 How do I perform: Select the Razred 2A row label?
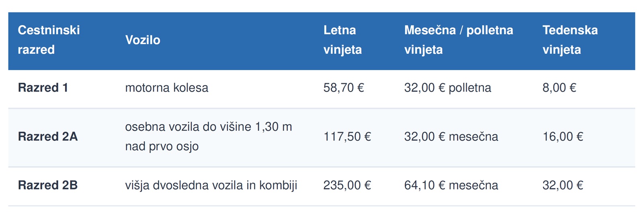tap(48, 136)
